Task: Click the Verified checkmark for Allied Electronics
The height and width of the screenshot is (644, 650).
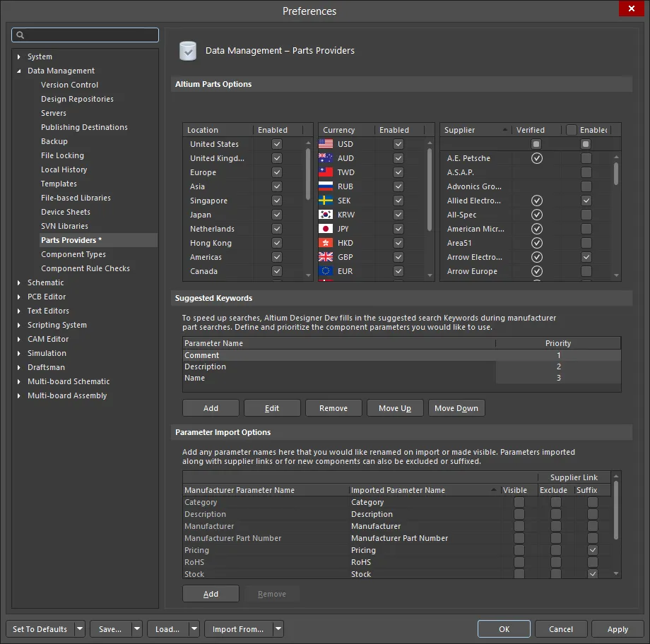Action: coord(536,201)
